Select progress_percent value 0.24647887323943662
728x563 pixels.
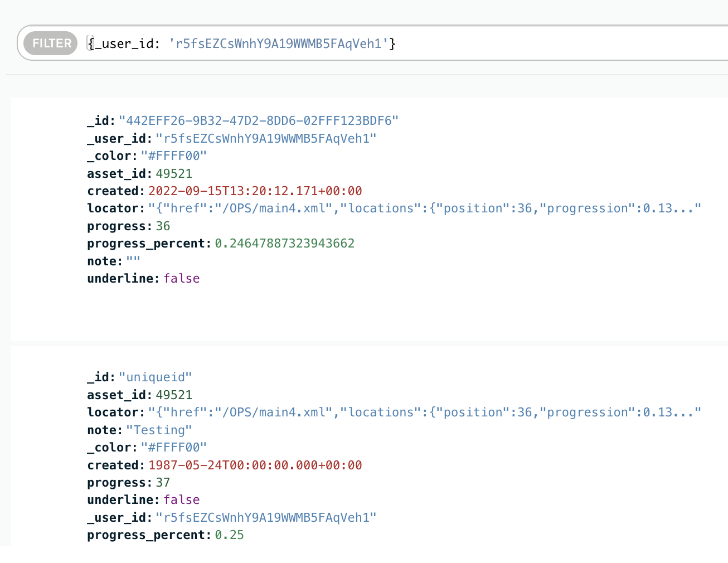coord(284,244)
